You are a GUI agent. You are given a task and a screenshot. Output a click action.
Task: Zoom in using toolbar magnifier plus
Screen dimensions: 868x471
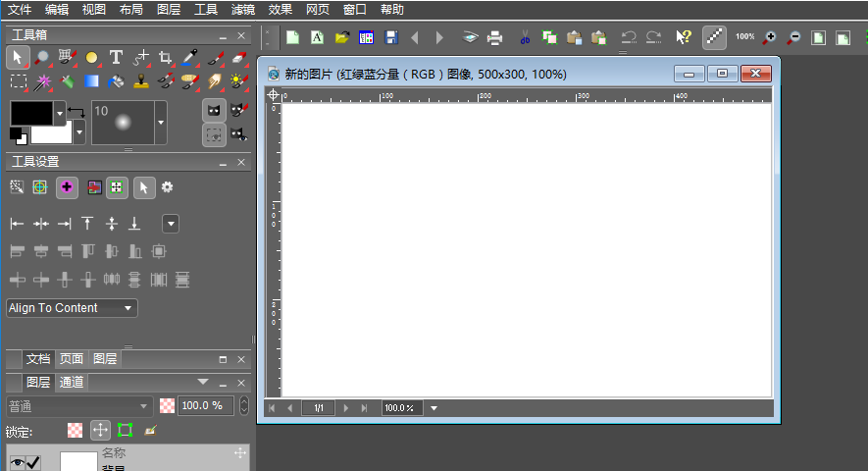769,37
